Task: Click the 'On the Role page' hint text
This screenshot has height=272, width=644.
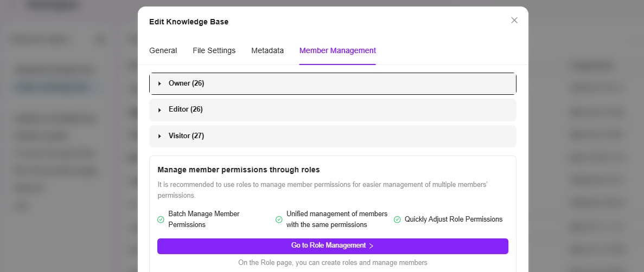Action: pos(333,263)
